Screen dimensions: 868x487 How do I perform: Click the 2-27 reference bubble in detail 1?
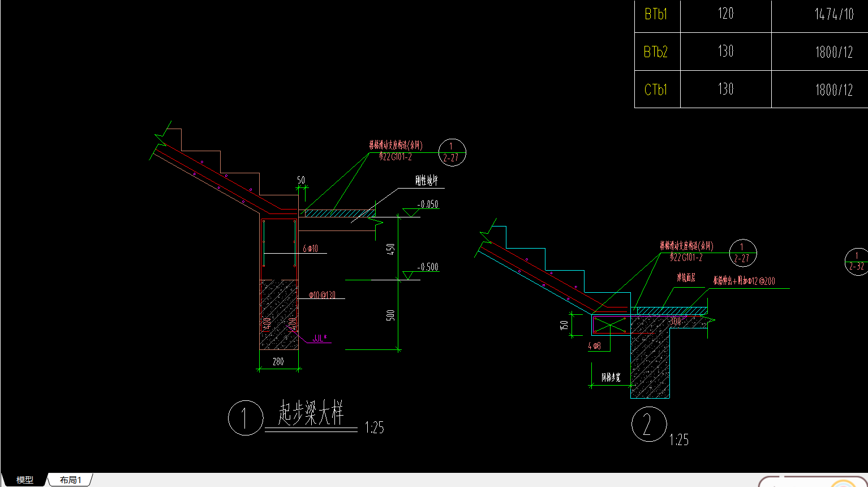click(x=451, y=152)
